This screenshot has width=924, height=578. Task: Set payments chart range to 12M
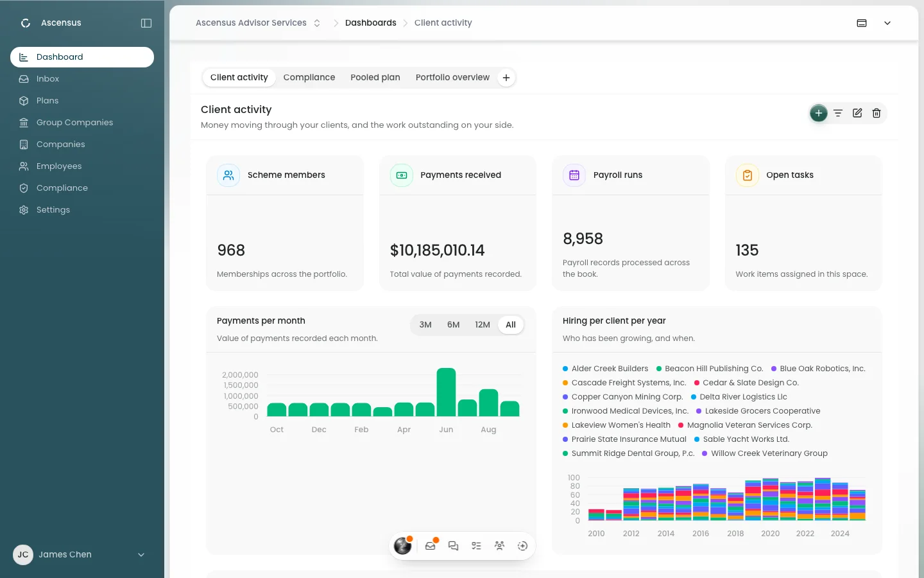[x=483, y=325]
